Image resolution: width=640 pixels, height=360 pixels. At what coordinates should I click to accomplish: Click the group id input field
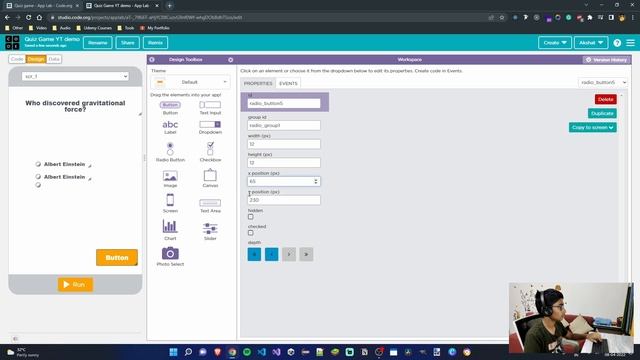284,125
